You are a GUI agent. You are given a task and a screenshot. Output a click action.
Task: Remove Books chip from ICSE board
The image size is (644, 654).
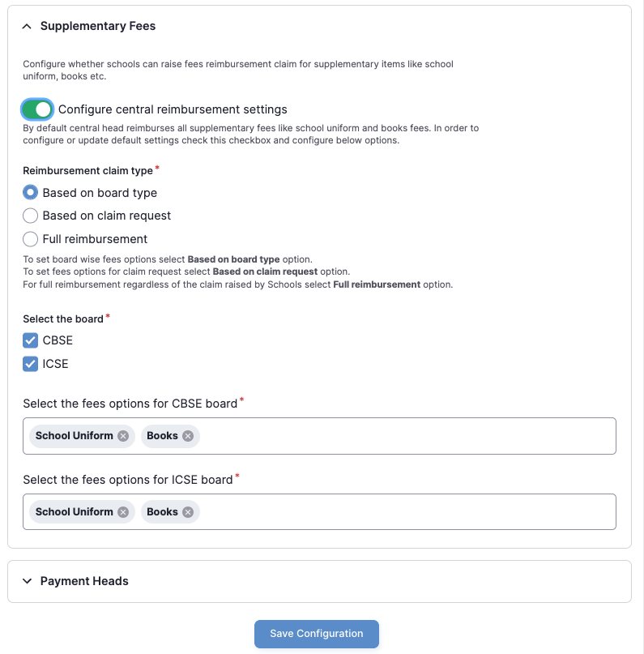[x=188, y=512]
